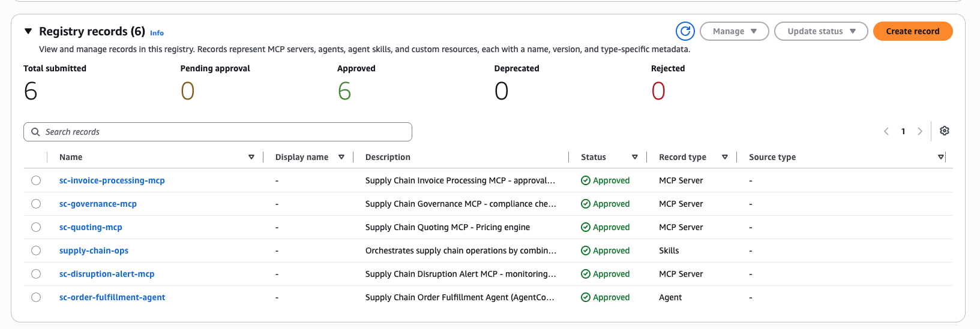Click the green Approved count 6
The width and height of the screenshot is (980, 329).
pos(344,91)
